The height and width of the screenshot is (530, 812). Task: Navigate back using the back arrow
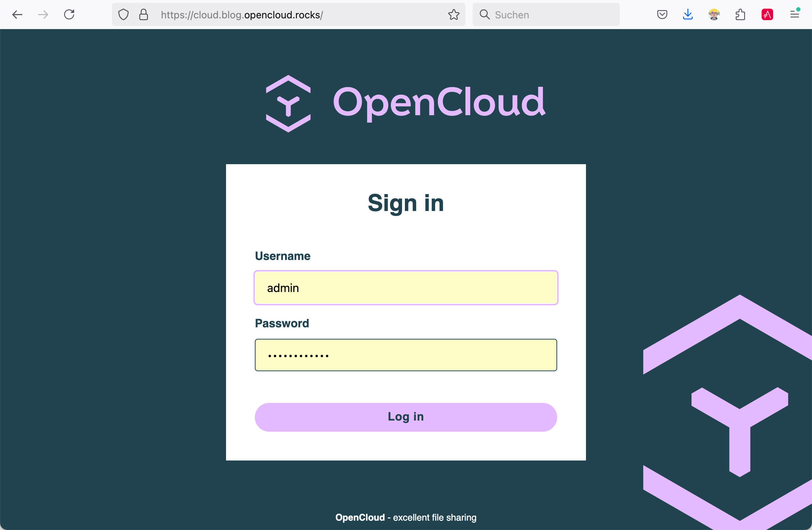pos(17,15)
